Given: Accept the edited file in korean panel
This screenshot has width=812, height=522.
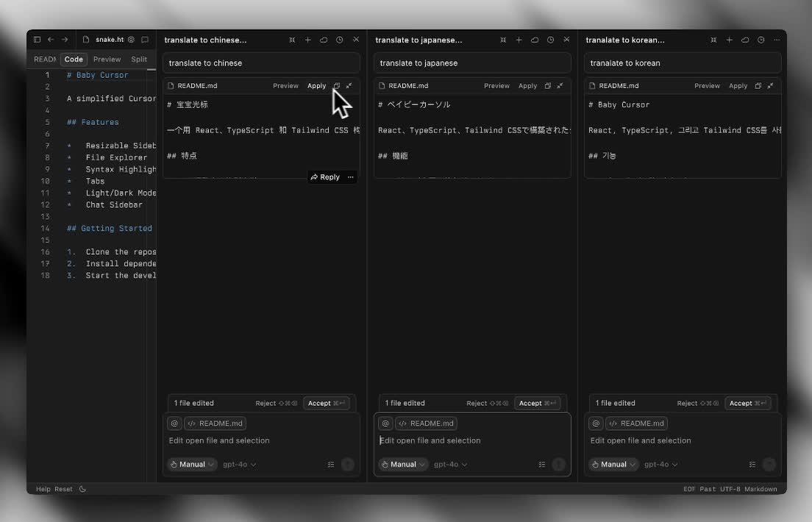Looking at the screenshot, I should [x=749, y=403].
